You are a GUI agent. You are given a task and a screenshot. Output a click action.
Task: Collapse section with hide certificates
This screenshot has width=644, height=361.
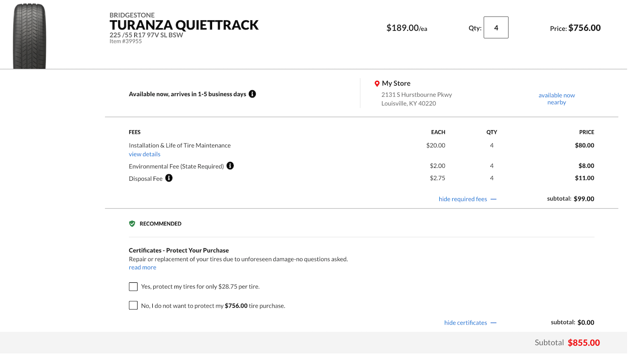[466, 323]
